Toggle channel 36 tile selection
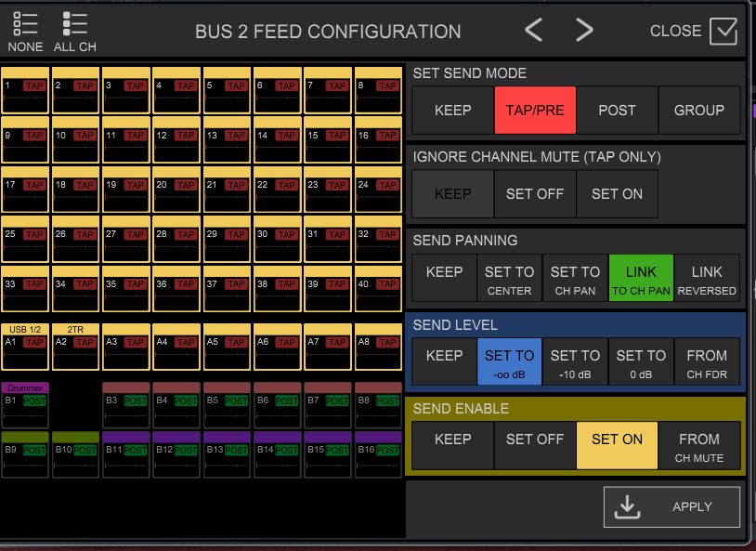 [x=176, y=289]
